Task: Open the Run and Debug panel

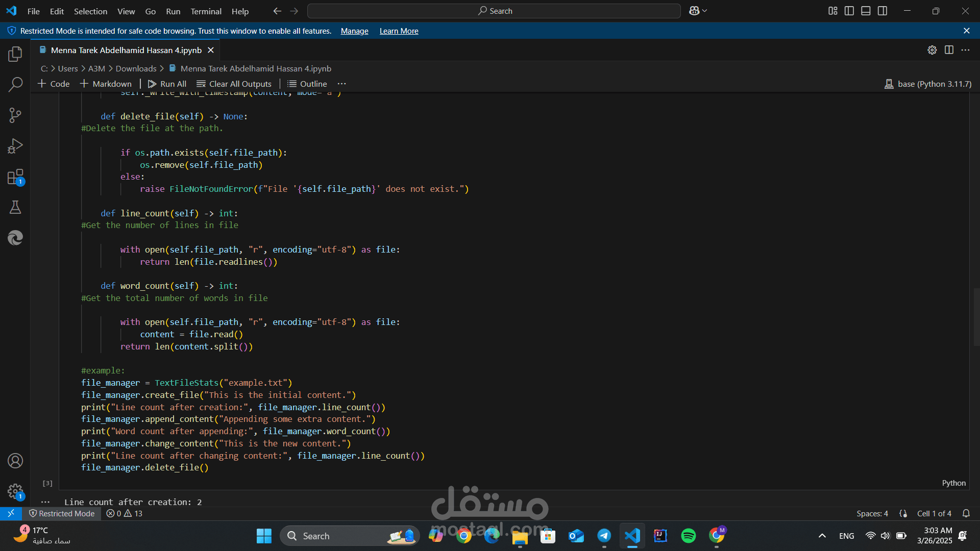Action: (x=15, y=145)
